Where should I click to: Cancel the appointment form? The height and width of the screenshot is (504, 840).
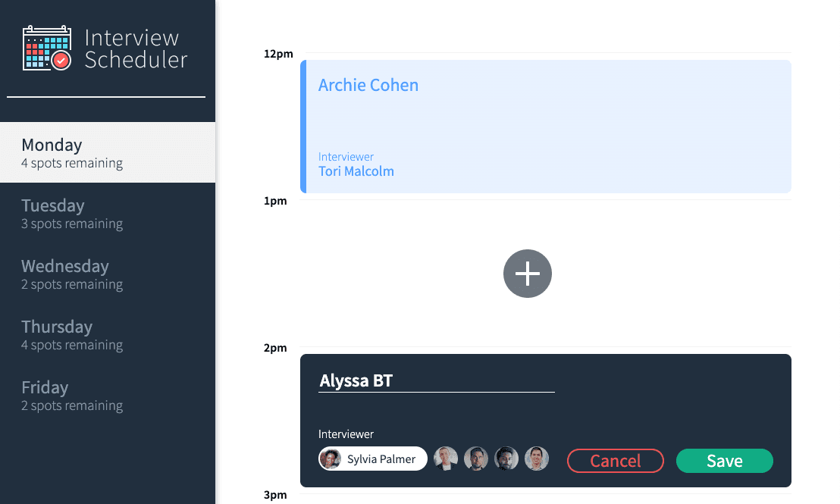616,461
